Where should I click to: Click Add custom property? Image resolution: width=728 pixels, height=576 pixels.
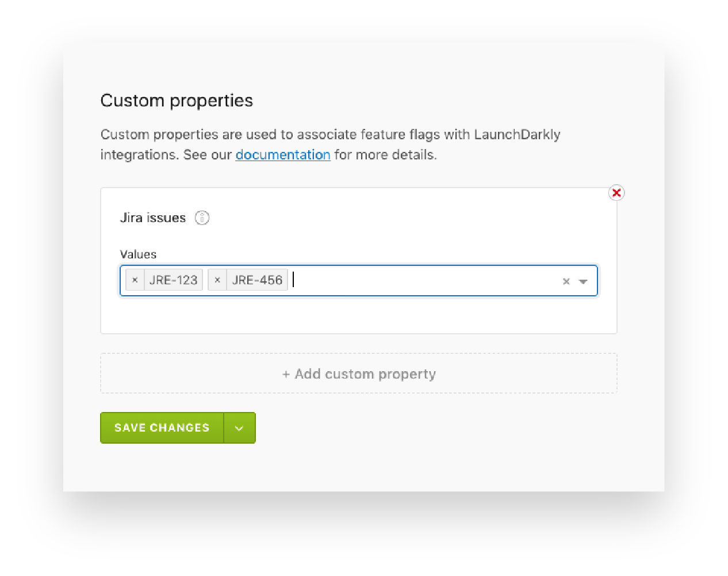tap(359, 373)
